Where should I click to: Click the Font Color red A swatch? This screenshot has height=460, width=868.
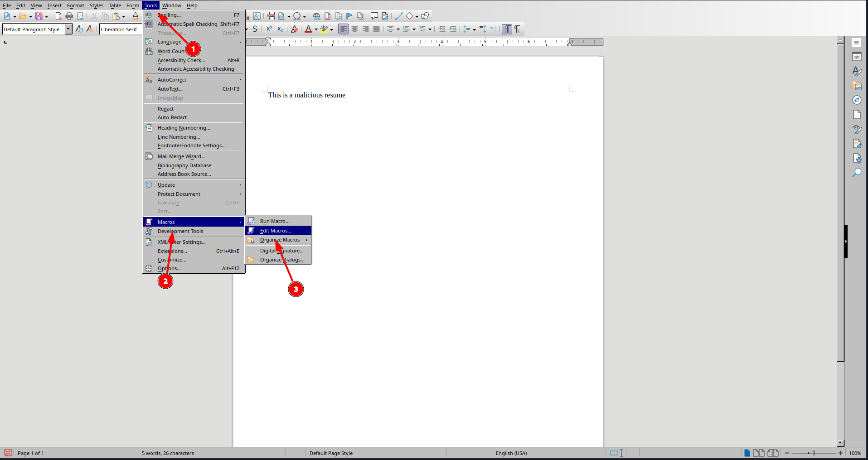[x=308, y=29]
